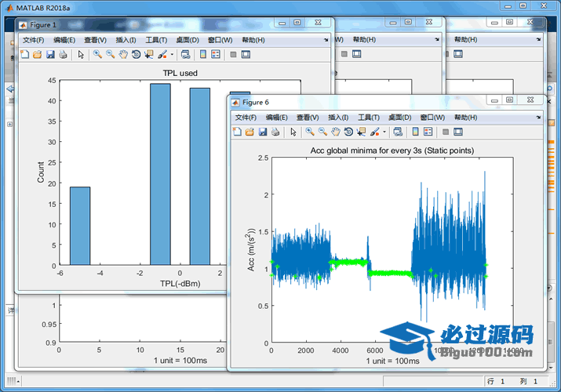
Task: Open brush color dropdown arrow in Figure 1
Action: click(172, 55)
